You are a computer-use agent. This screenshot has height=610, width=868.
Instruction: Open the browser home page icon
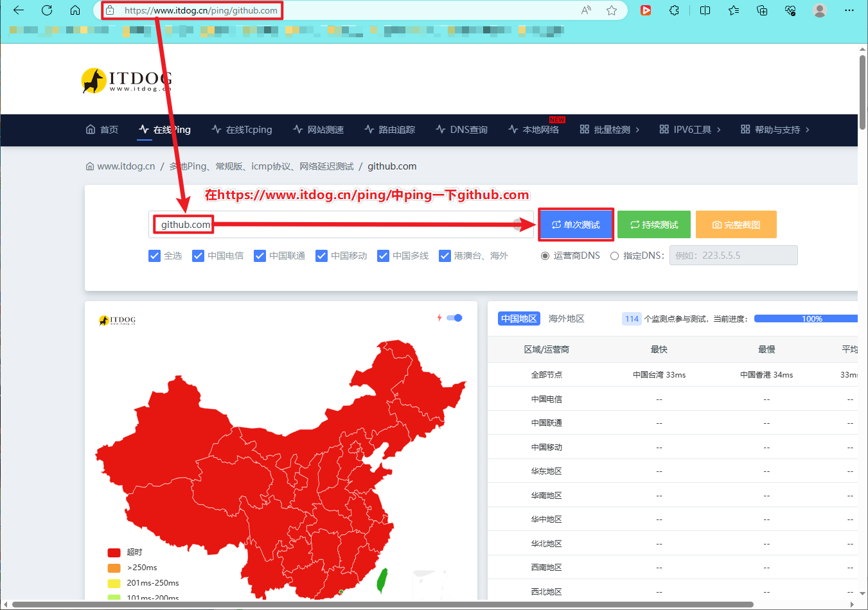click(x=75, y=10)
